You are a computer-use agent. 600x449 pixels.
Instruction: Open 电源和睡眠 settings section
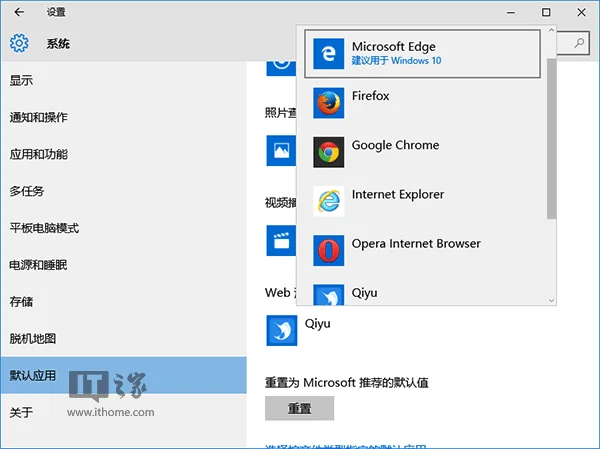click(x=39, y=265)
